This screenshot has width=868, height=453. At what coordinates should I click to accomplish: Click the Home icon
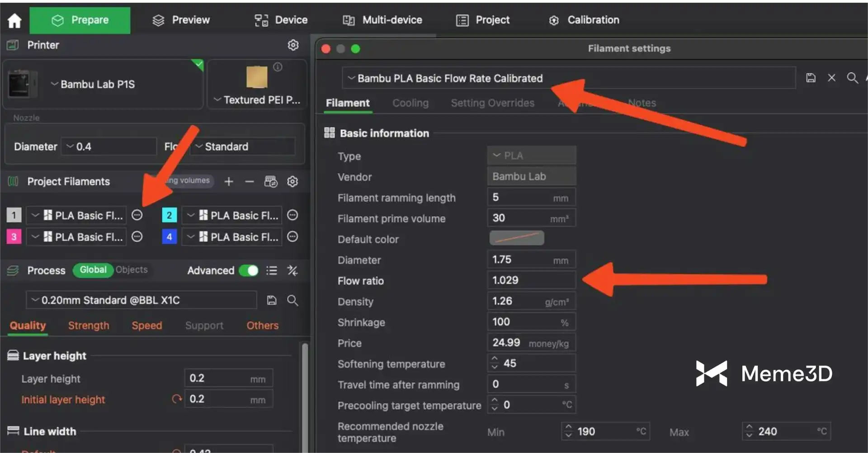[14, 20]
